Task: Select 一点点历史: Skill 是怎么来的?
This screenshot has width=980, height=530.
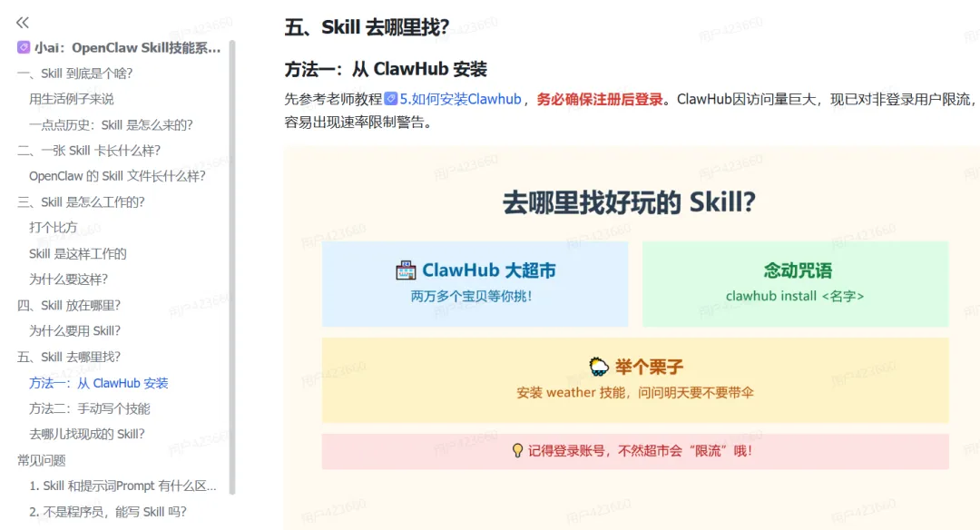Action: [111, 125]
